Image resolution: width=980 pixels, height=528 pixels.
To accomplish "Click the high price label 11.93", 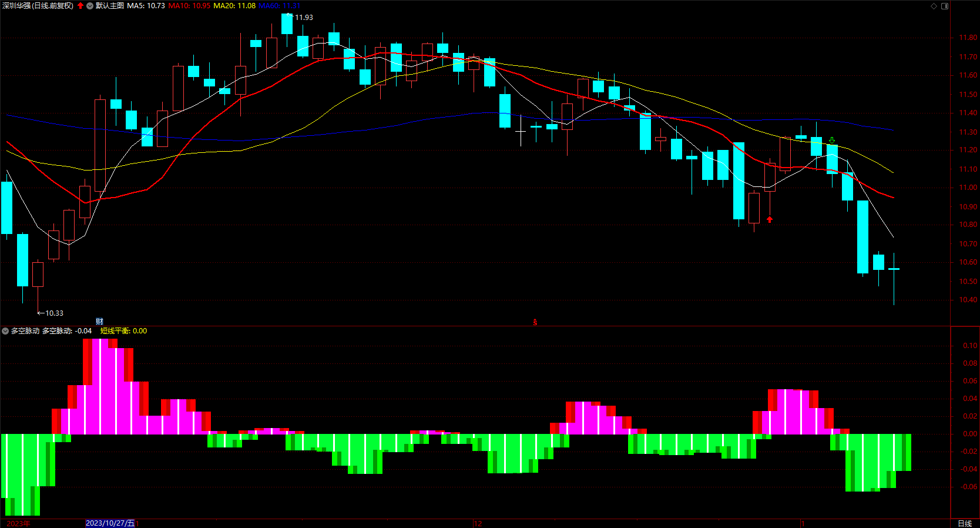I will coord(304,18).
